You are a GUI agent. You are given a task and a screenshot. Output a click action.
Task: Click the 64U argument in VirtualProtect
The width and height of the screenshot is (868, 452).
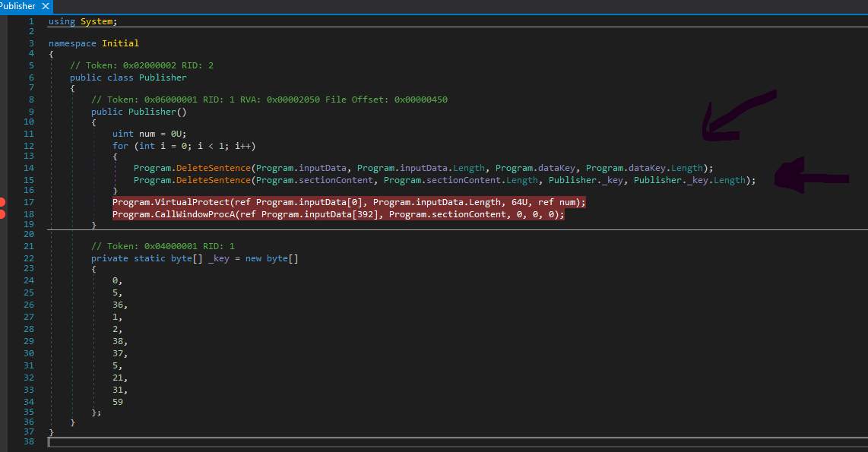(519, 202)
